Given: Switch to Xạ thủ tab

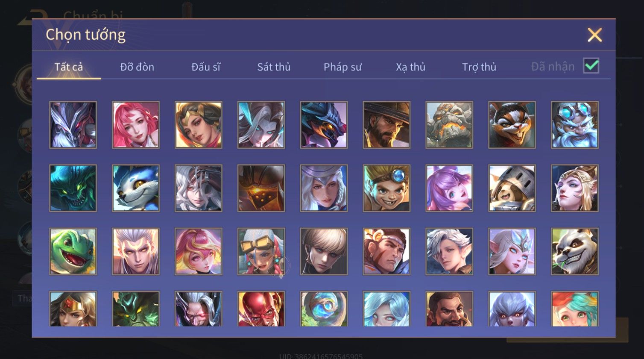Looking at the screenshot, I should (411, 67).
